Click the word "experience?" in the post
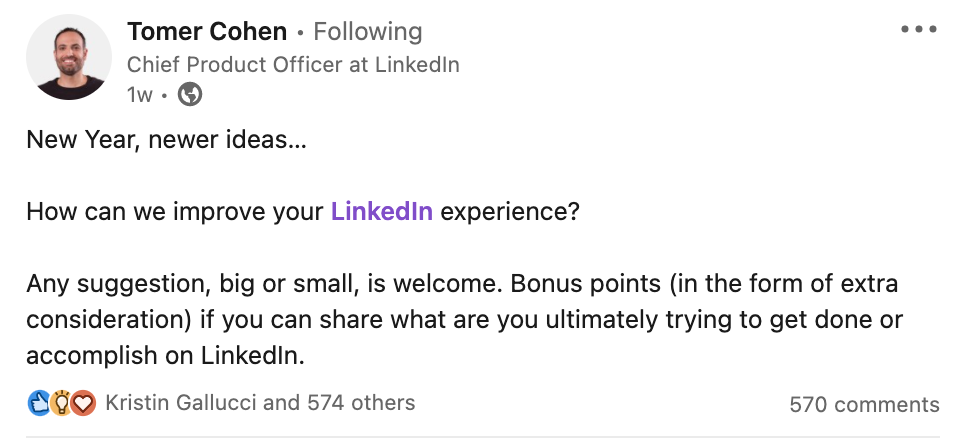 pos(509,212)
